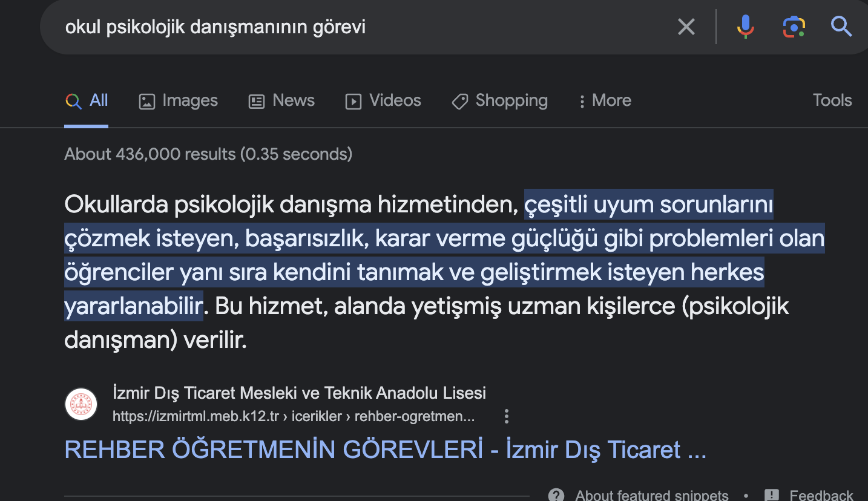Start voice search with the microphone icon
The width and height of the screenshot is (868, 501).
pyautogui.click(x=745, y=27)
